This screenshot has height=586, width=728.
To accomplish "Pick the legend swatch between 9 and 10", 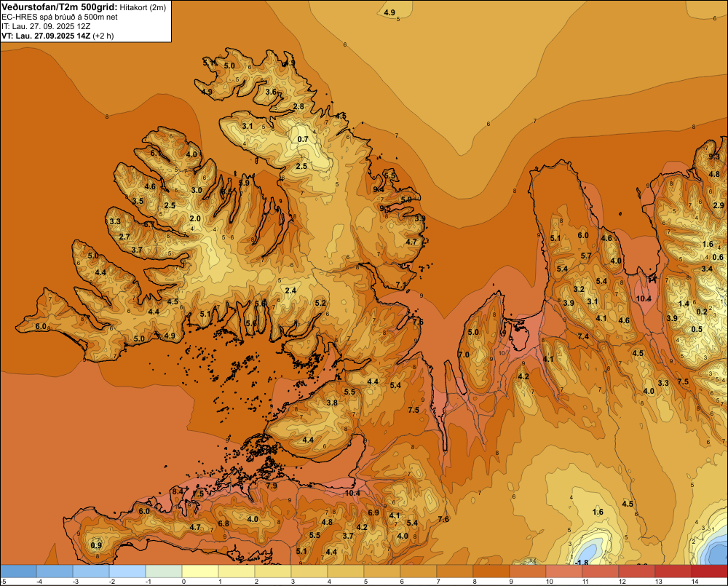I will point(527,571).
